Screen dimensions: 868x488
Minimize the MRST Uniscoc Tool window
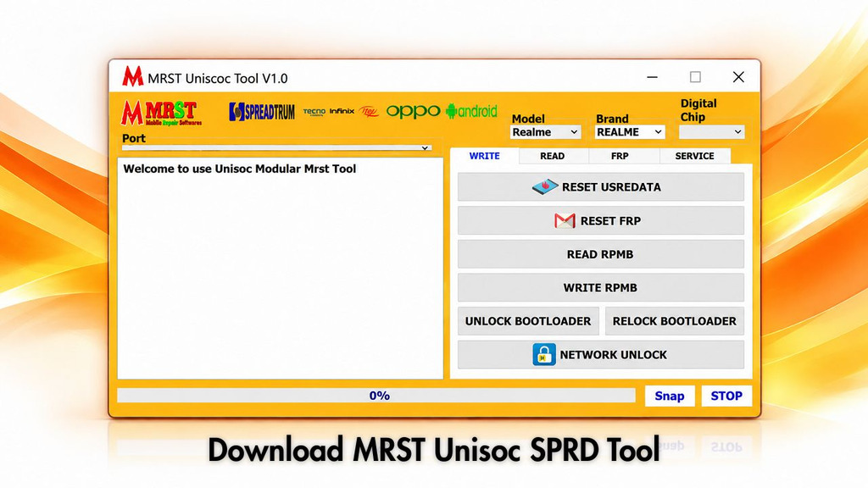[652, 77]
